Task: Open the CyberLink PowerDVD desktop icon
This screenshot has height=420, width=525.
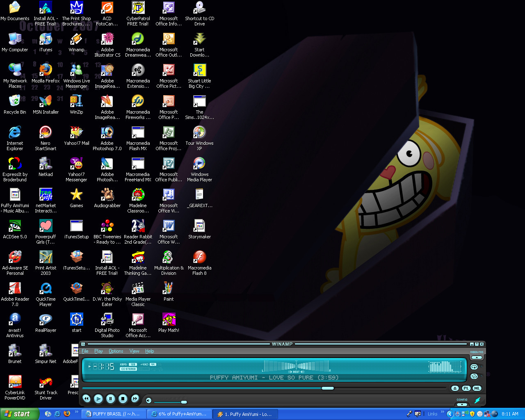Action: tap(15, 388)
